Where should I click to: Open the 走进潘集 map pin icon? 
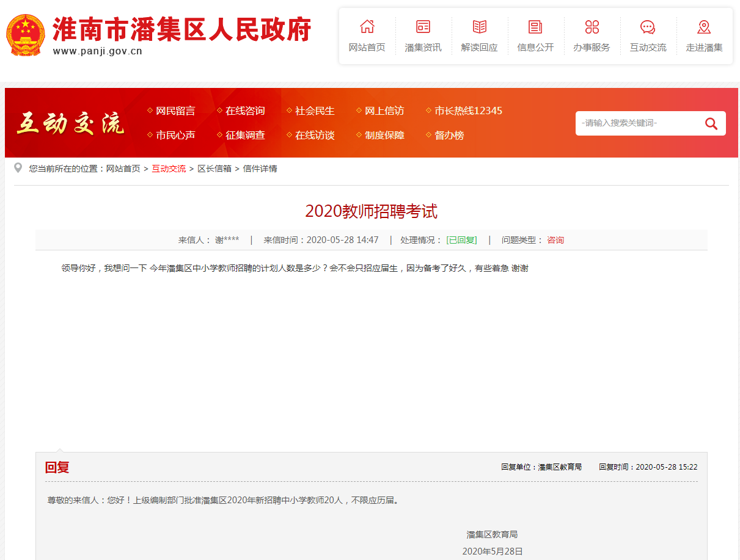(x=704, y=27)
